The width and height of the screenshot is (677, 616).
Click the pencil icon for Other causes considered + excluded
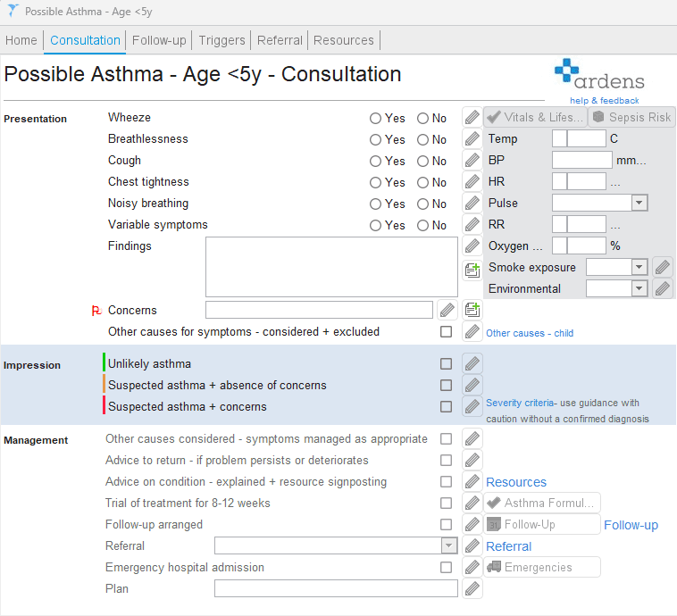[x=472, y=331]
